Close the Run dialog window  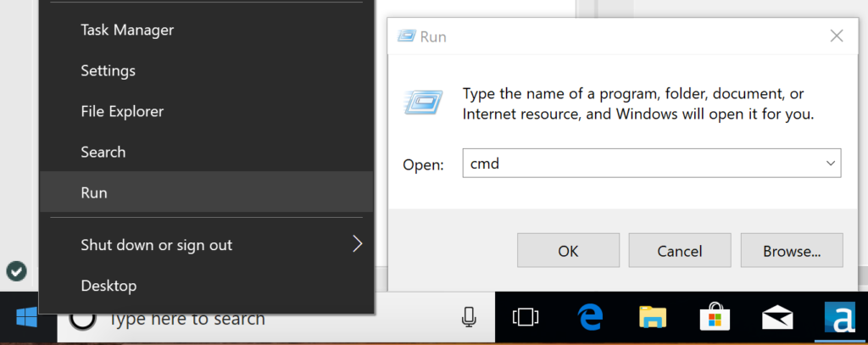point(837,36)
